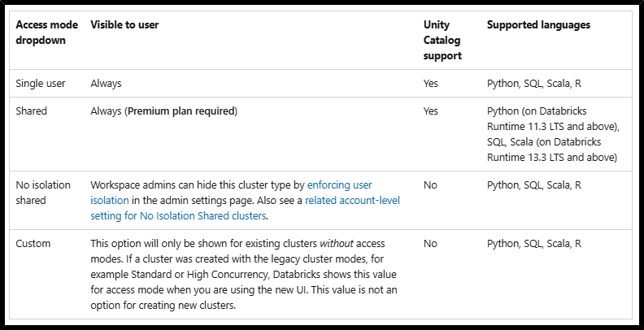The width and height of the screenshot is (644, 330).
Task: Click the Supported languages column header
Action: pos(538,24)
